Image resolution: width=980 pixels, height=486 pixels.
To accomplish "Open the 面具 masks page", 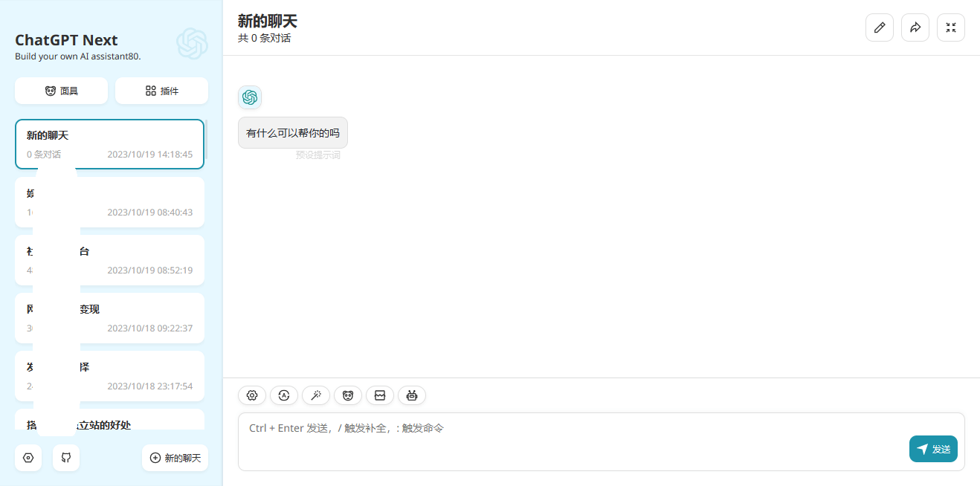I will (x=61, y=91).
